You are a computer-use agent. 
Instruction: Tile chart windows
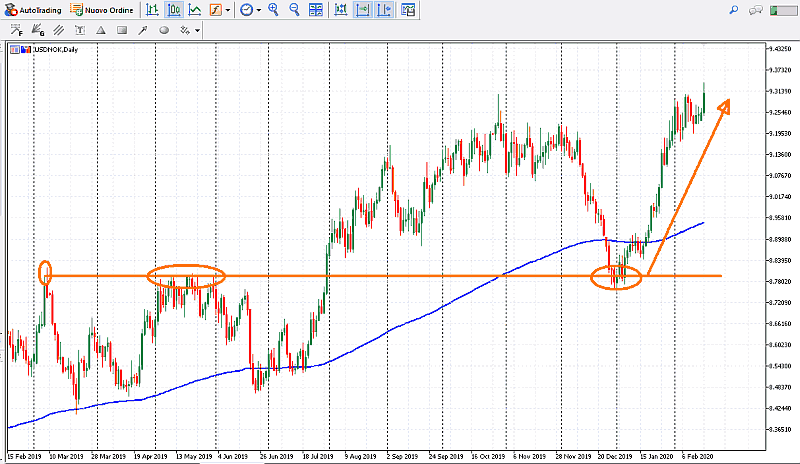coord(317,10)
